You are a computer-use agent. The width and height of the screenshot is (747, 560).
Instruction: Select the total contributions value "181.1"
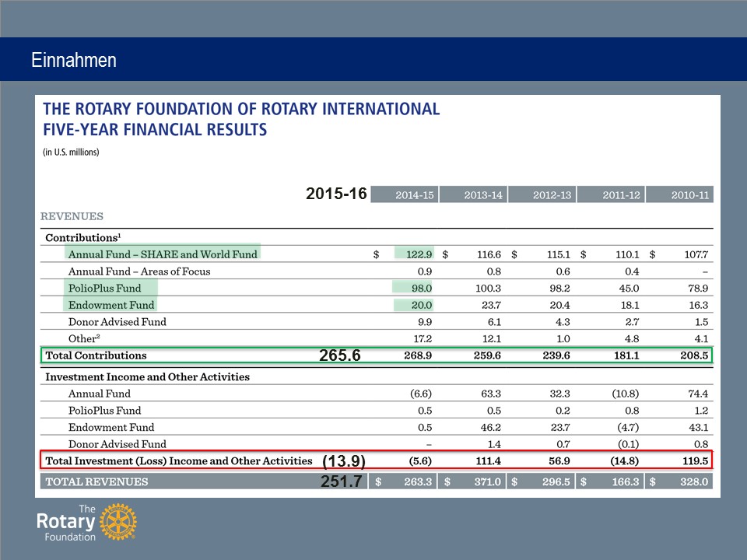626,355
